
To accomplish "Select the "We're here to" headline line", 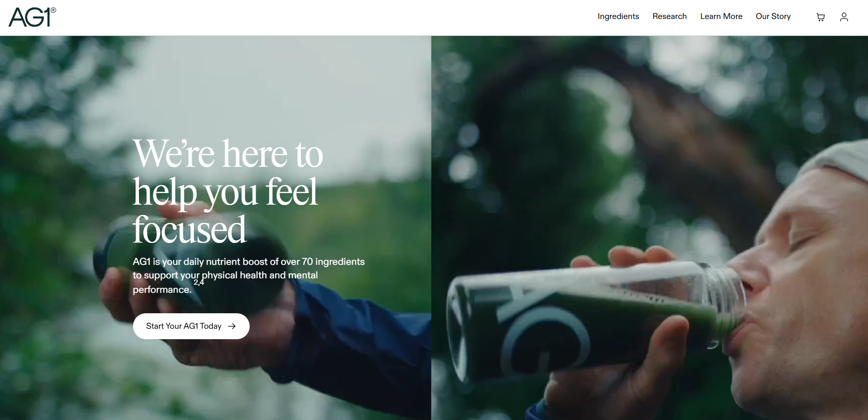I will tap(228, 154).
